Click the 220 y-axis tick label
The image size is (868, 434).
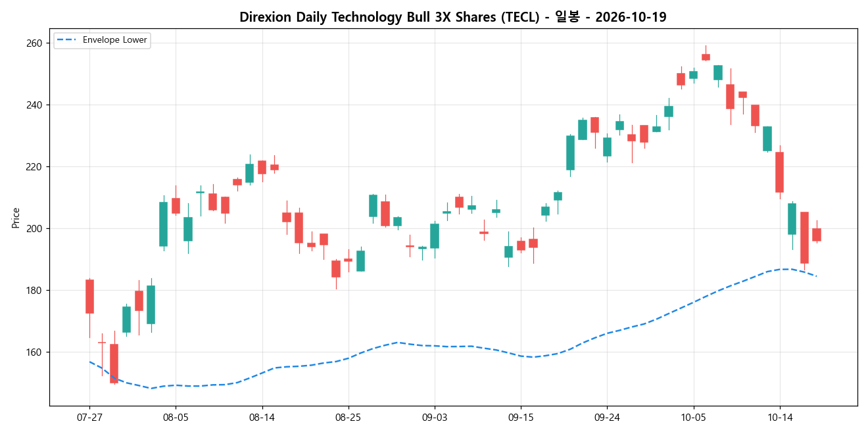(x=34, y=167)
